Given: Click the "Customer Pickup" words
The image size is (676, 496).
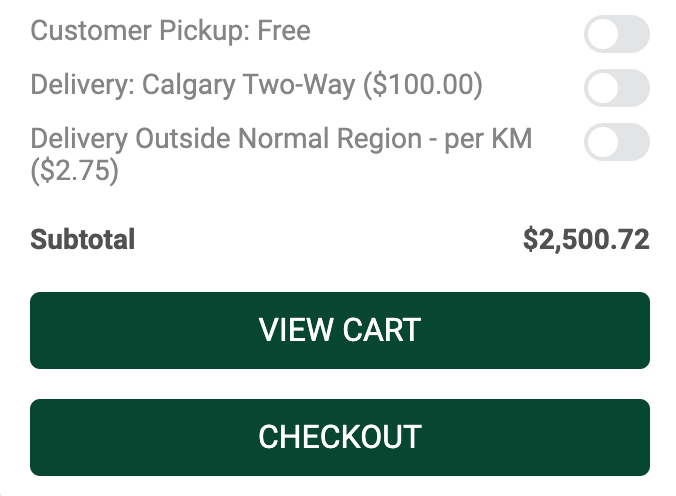Looking at the screenshot, I should (x=136, y=31).
